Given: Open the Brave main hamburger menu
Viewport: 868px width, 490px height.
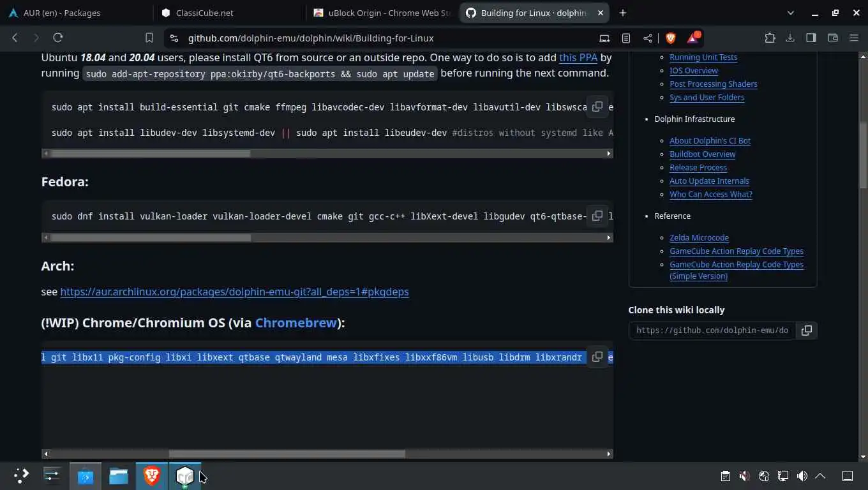Looking at the screenshot, I should 854,38.
